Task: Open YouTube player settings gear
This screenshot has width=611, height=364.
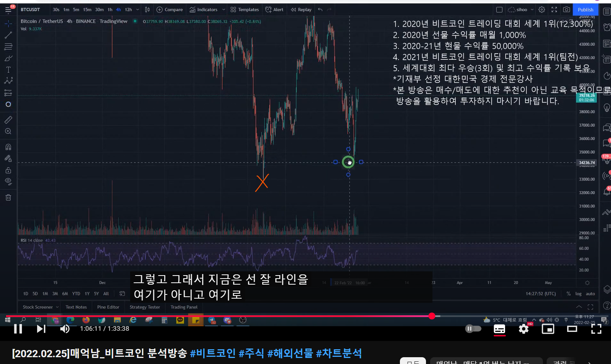Action: (x=524, y=329)
